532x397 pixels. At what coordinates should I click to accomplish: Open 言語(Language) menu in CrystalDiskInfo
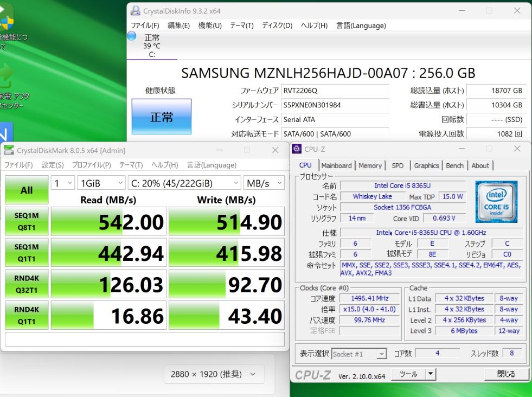tap(361, 25)
